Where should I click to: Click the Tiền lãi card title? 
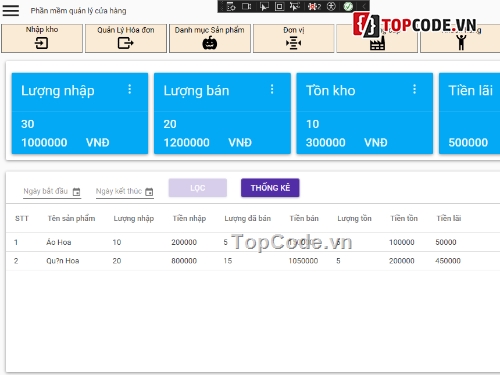click(x=470, y=91)
